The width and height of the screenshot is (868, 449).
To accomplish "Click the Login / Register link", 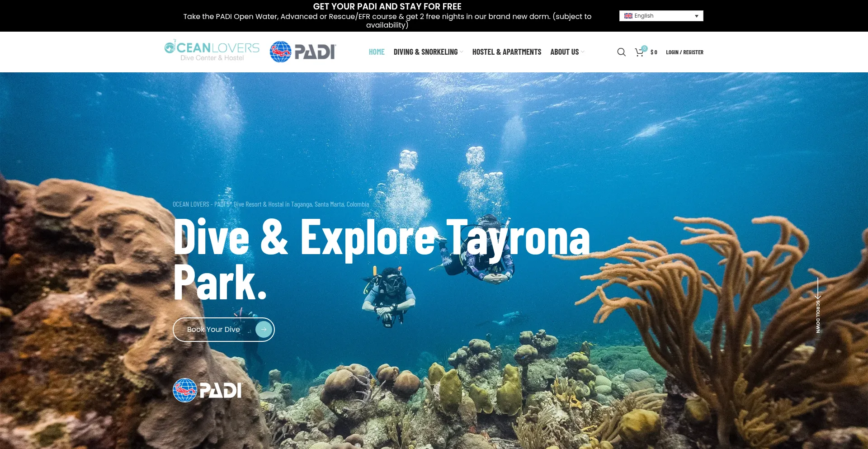I will click(684, 52).
